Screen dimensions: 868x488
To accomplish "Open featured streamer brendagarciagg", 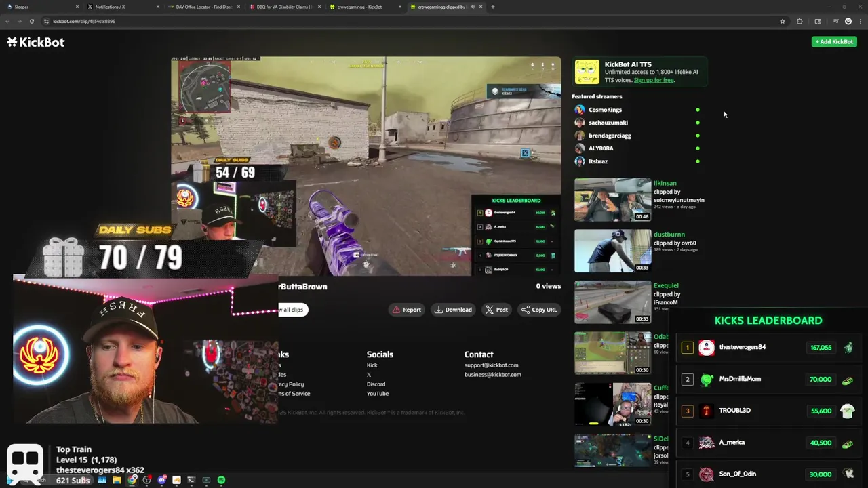I will click(610, 136).
